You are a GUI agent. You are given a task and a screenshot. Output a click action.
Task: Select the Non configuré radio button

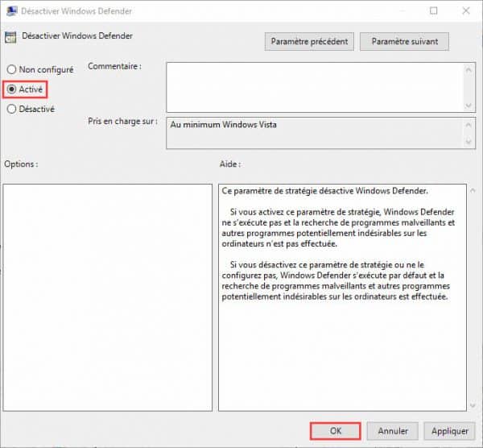[x=11, y=69]
